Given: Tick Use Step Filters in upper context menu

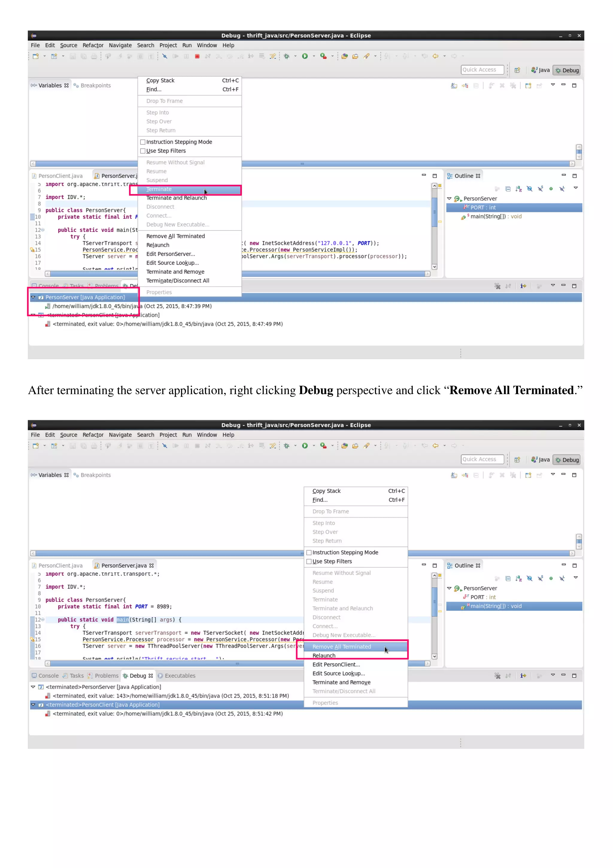Looking at the screenshot, I should [x=143, y=151].
